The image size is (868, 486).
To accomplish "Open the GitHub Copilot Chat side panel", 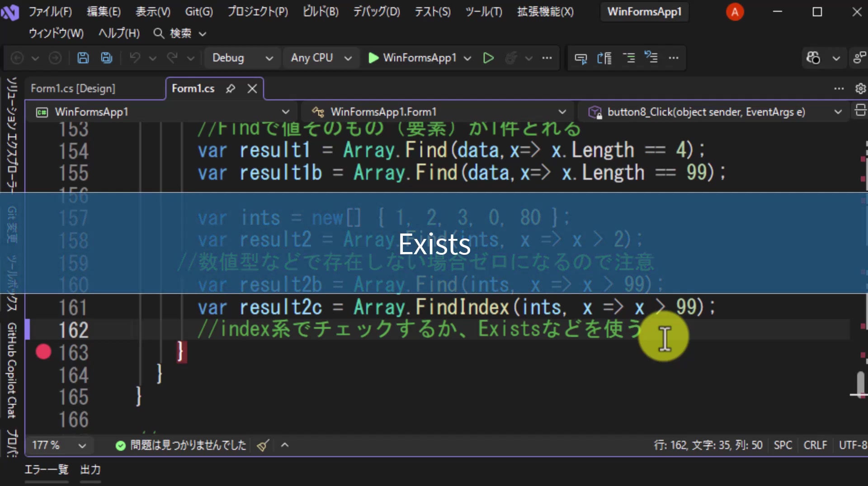I will 12,370.
